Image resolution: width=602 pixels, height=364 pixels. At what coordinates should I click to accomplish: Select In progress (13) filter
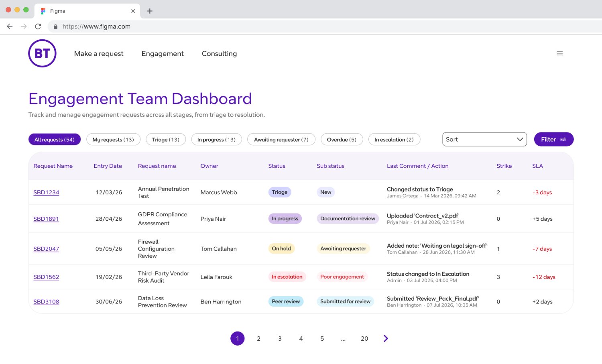[216, 139]
